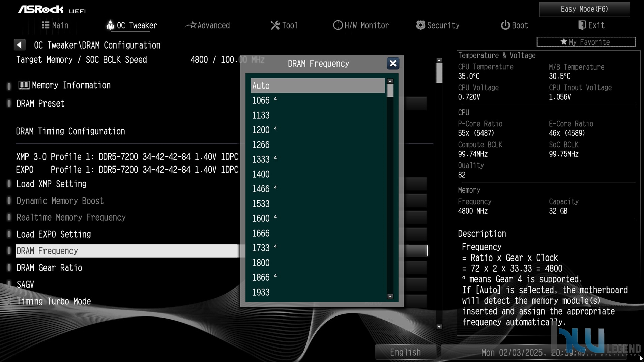Viewport: 644px width, 362px height.
Task: Switch to the OC Tweaker tab
Action: 132,25
